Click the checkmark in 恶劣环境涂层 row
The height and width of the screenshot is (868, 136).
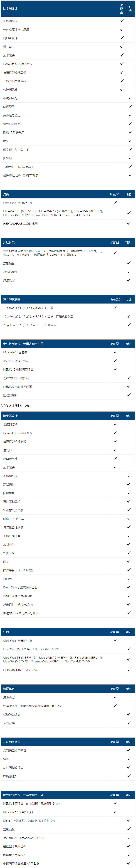[x=129, y=272]
